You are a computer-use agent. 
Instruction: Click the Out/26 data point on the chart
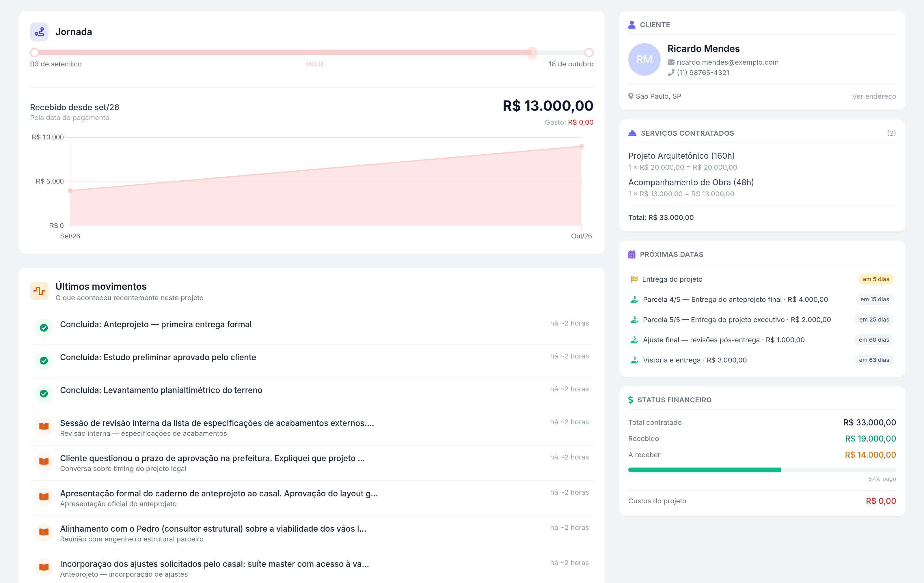pos(581,146)
